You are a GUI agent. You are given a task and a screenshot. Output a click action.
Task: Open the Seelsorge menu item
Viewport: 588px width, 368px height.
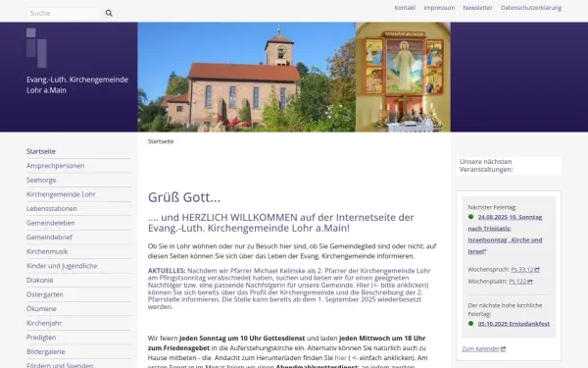point(41,180)
